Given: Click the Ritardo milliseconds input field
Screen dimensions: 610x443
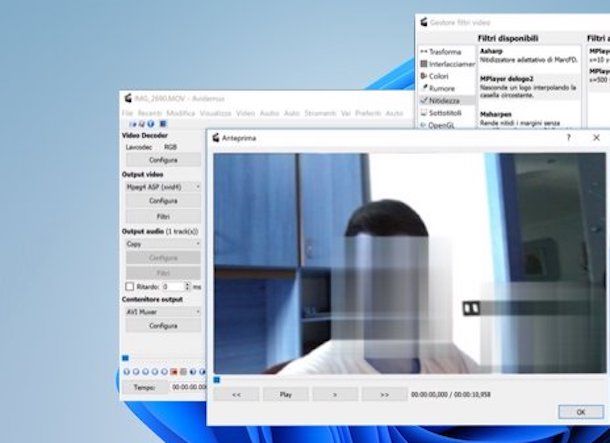Looking at the screenshot, I should (x=173, y=287).
